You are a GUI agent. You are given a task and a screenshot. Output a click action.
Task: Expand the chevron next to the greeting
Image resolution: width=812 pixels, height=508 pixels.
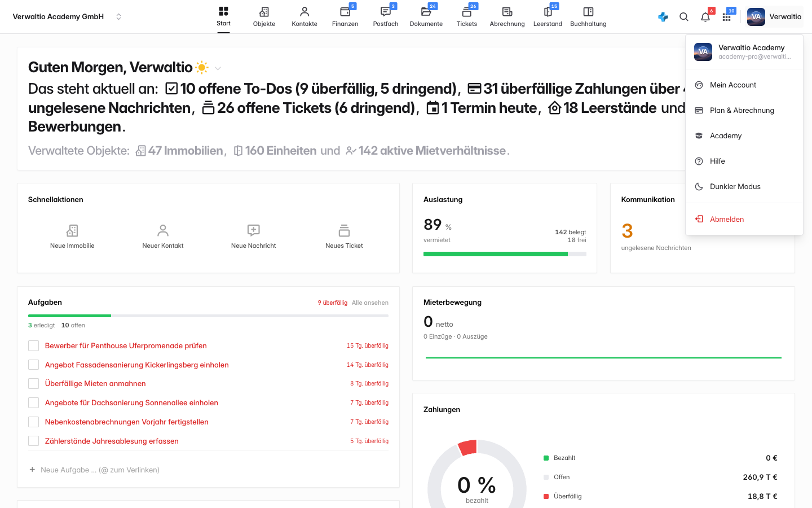pos(218,68)
